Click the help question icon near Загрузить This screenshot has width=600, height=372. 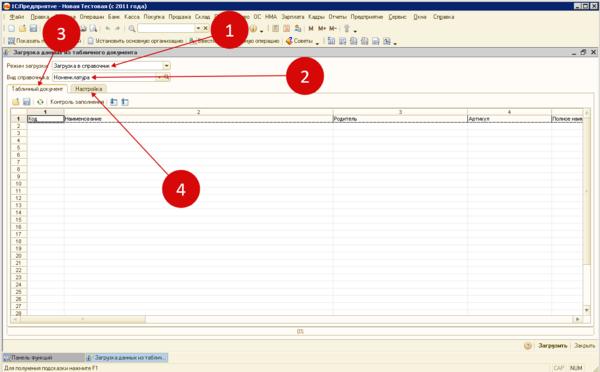pos(528,346)
